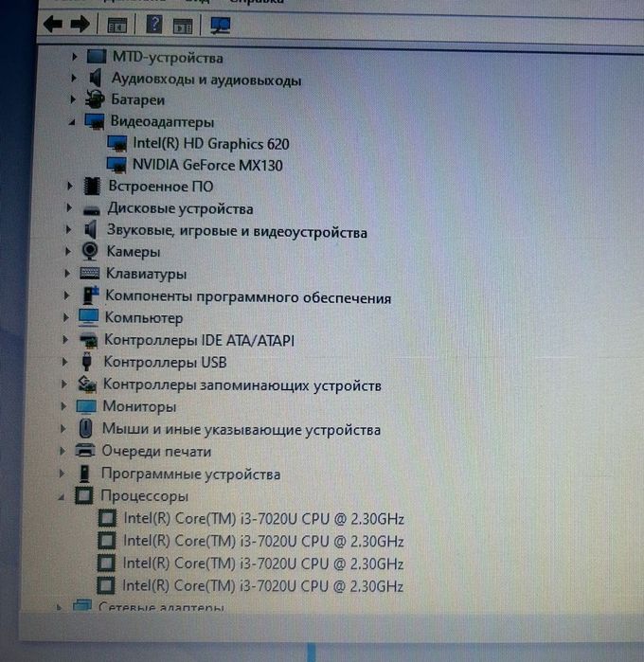The height and width of the screenshot is (662, 644).
Task: Click the Клавиатуры keyboard icon
Action: (90, 273)
